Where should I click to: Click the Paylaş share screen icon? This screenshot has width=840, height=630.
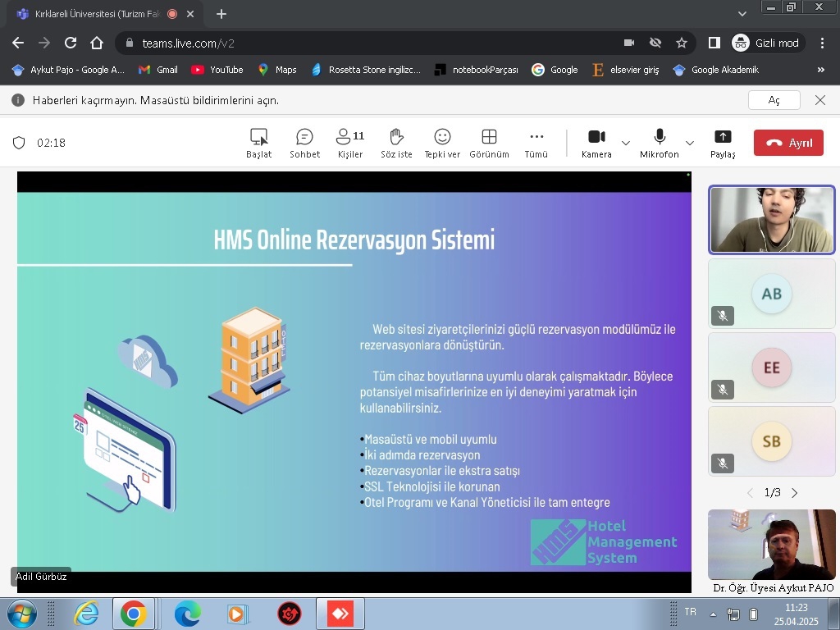[x=723, y=143]
